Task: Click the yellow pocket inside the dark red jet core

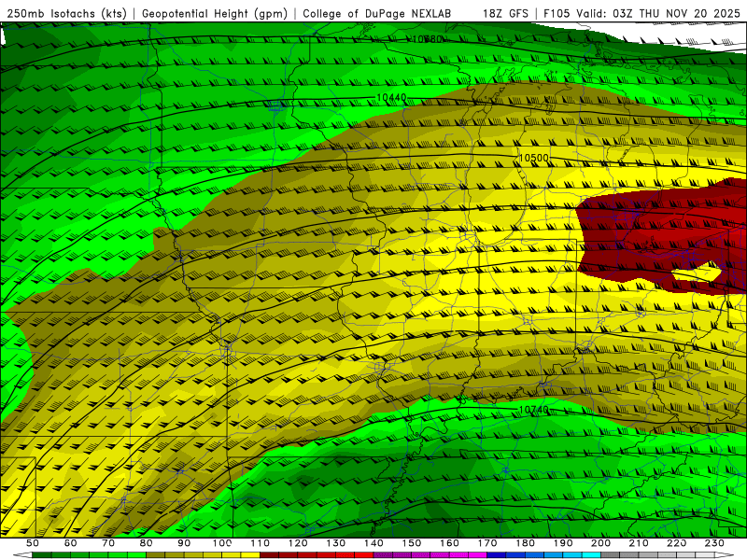Action: (697, 273)
